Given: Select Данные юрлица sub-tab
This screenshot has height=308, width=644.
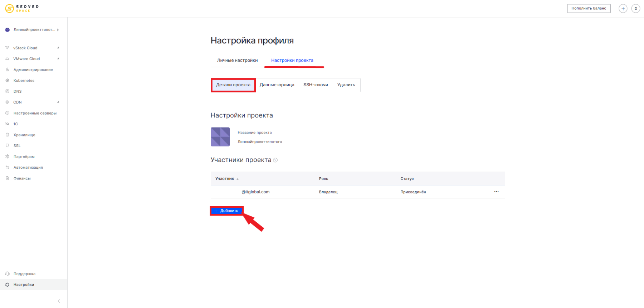Looking at the screenshot, I should [x=277, y=85].
